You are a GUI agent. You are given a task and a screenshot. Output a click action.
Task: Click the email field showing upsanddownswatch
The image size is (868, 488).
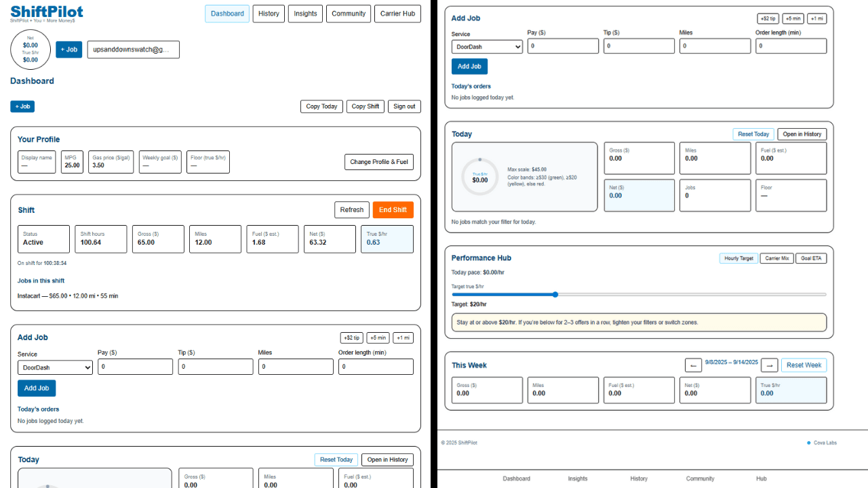[x=134, y=49]
